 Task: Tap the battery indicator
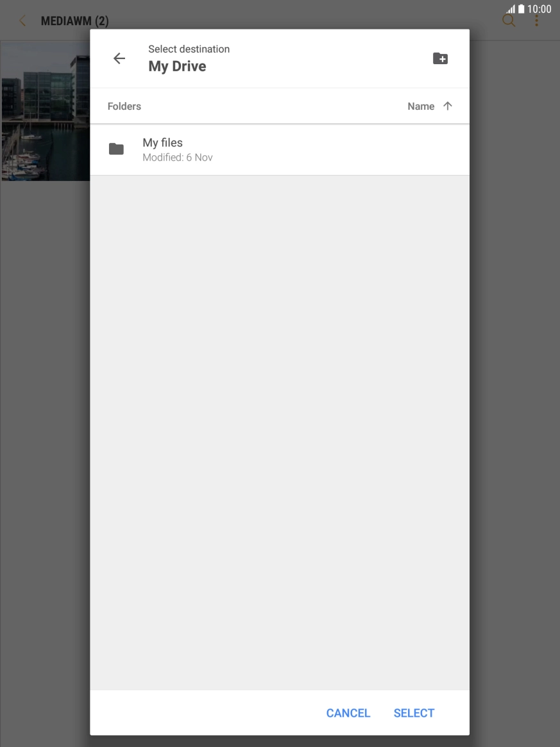(522, 9)
